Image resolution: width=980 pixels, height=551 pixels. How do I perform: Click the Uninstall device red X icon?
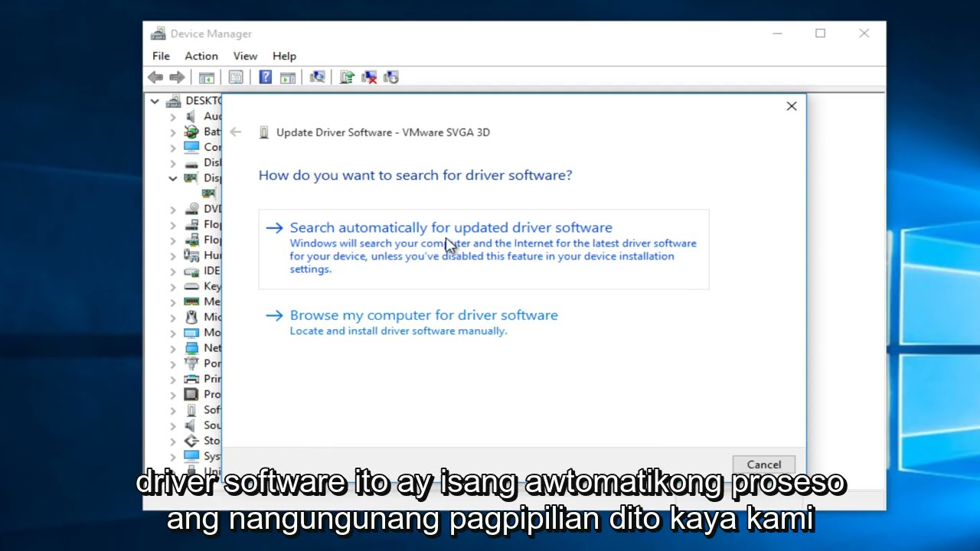coord(369,77)
